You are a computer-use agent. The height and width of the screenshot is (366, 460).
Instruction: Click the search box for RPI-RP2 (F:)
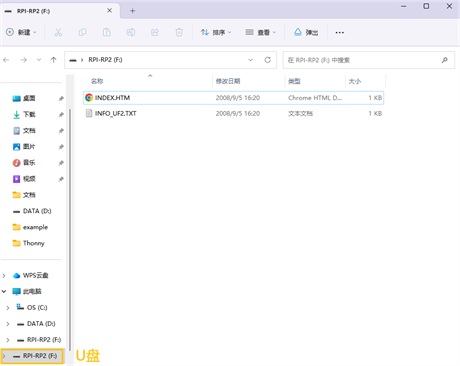click(x=369, y=60)
